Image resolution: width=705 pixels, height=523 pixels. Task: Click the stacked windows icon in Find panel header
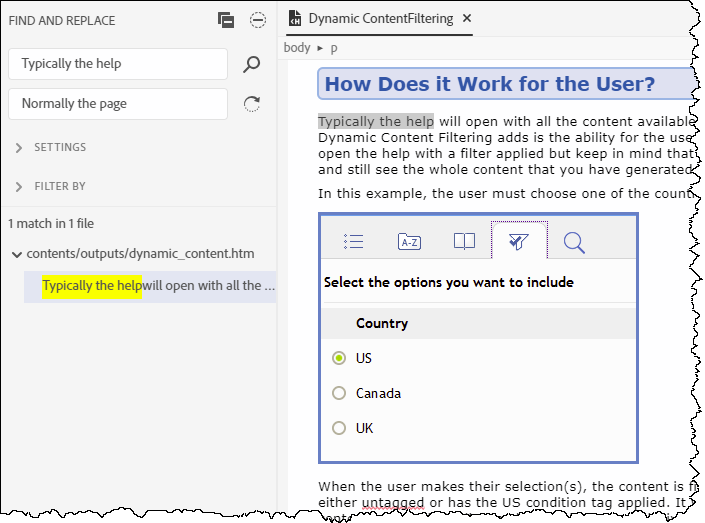tap(226, 20)
